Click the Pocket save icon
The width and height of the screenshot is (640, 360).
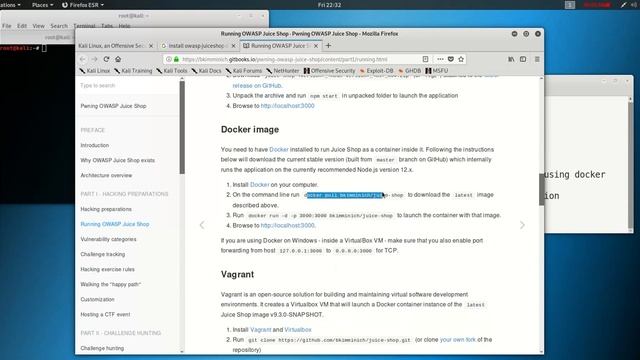(x=451, y=59)
